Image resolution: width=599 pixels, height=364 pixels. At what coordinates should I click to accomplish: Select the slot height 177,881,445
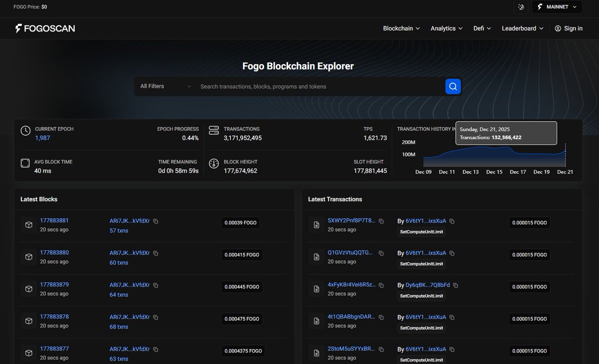point(370,171)
